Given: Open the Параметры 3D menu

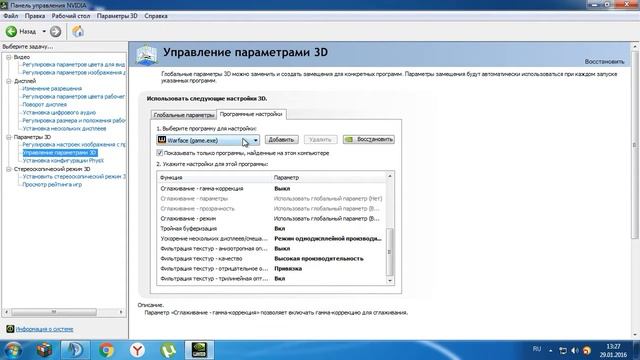Looking at the screenshot, I should [x=117, y=16].
